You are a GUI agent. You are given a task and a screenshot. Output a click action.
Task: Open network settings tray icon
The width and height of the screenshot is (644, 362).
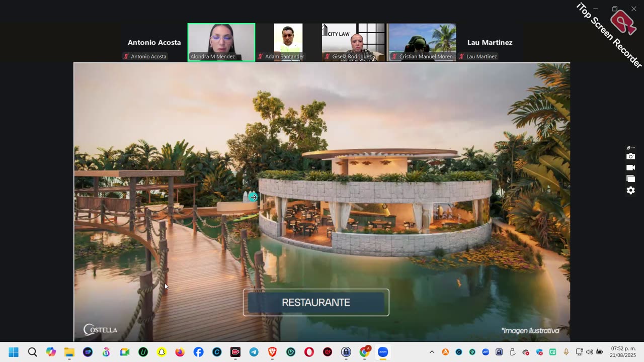[x=580, y=352]
